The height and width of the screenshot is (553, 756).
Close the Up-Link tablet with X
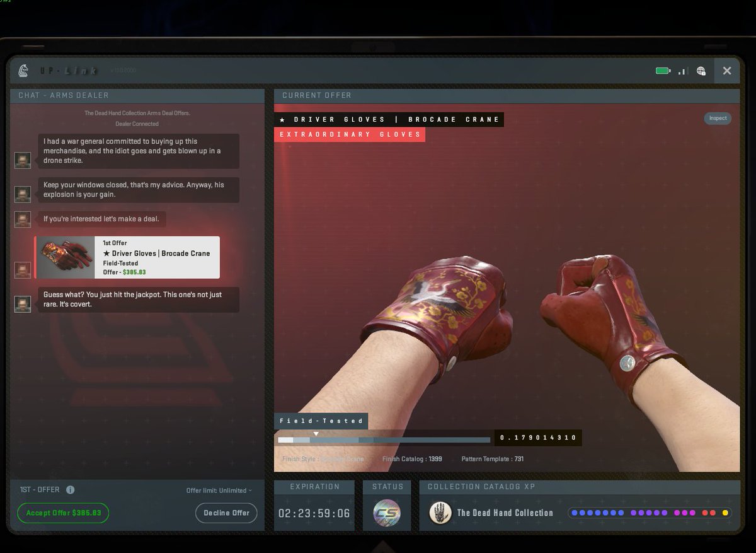726,71
